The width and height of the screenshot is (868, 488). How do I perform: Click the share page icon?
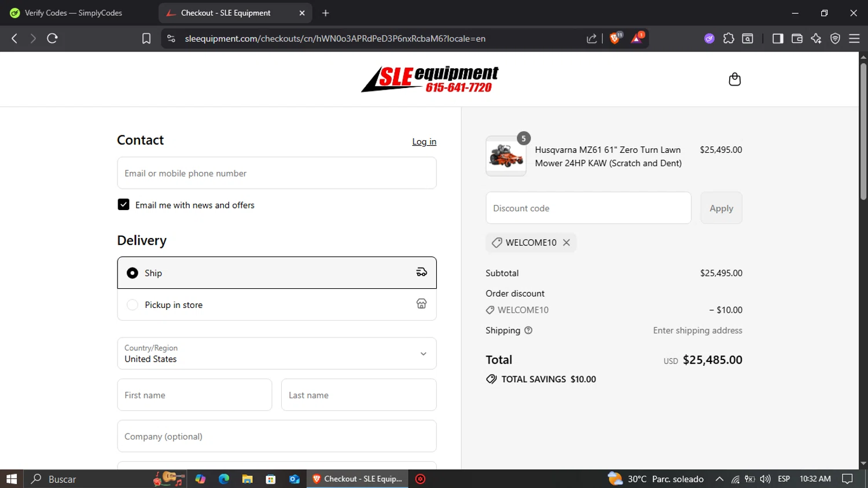point(591,38)
